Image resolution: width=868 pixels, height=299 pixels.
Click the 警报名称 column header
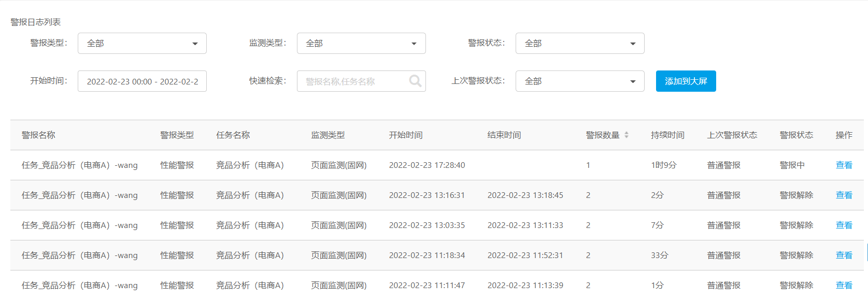tap(38, 135)
